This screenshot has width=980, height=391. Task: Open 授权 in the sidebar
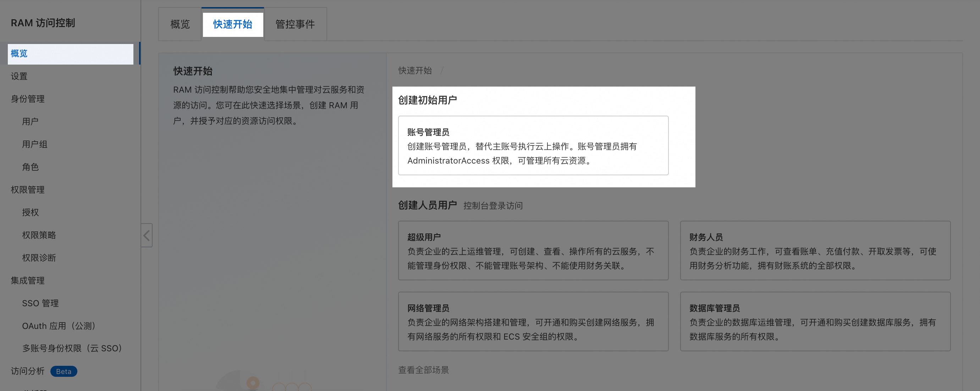tap(31, 212)
